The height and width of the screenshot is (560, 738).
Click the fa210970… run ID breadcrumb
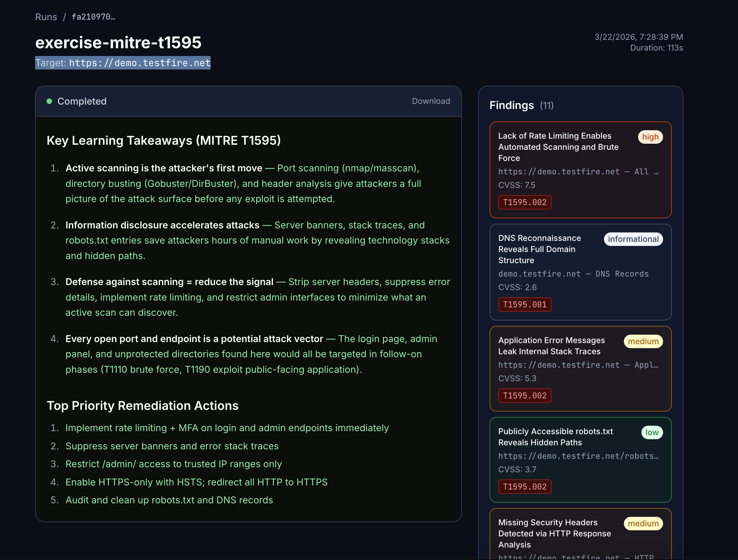click(94, 17)
